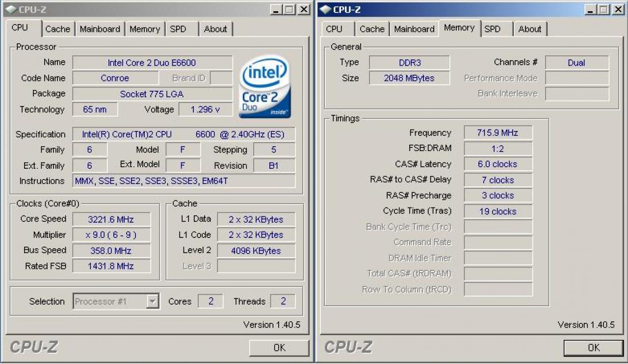Viewport: 628px width, 364px height.
Task: Click the Rated FSB value 1431.8 MHz
Action: 111,266
